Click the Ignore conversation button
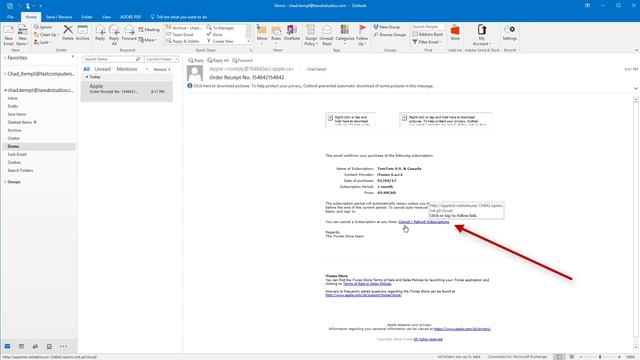The width and height of the screenshot is (640, 360). pyautogui.click(x=43, y=27)
